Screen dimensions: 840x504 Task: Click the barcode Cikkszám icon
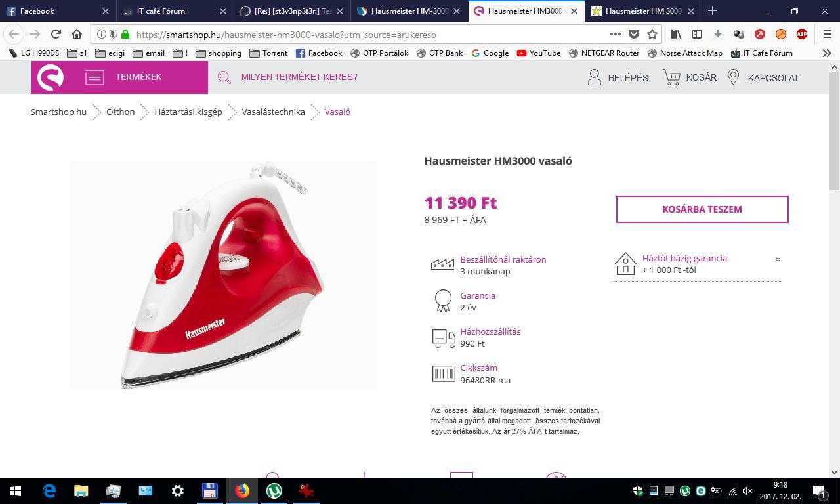pyautogui.click(x=444, y=374)
